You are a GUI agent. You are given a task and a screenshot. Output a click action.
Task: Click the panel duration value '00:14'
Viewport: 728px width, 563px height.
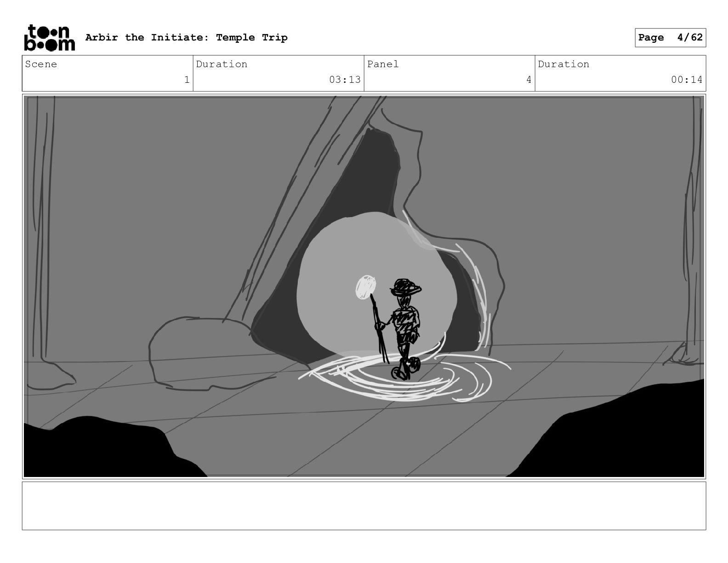click(687, 80)
